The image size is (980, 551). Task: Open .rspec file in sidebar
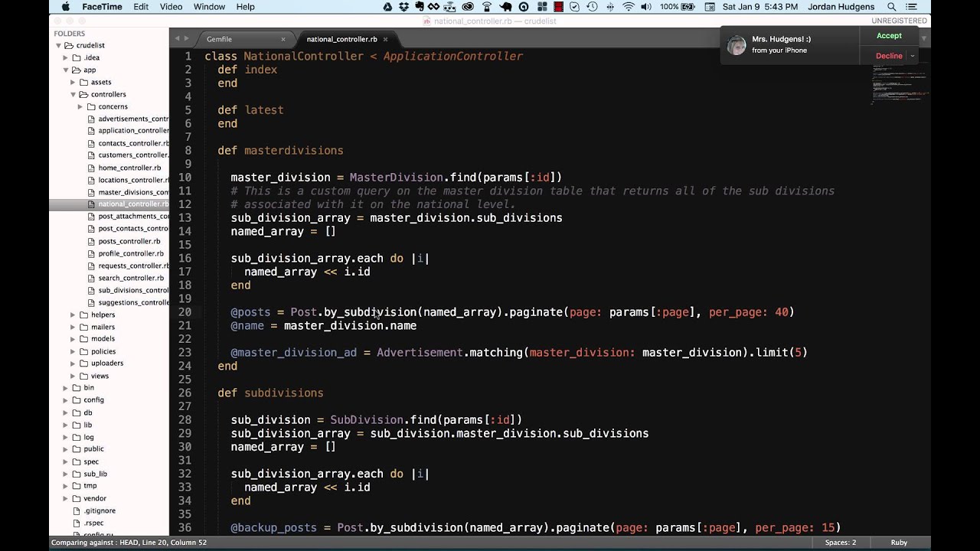tap(93, 523)
